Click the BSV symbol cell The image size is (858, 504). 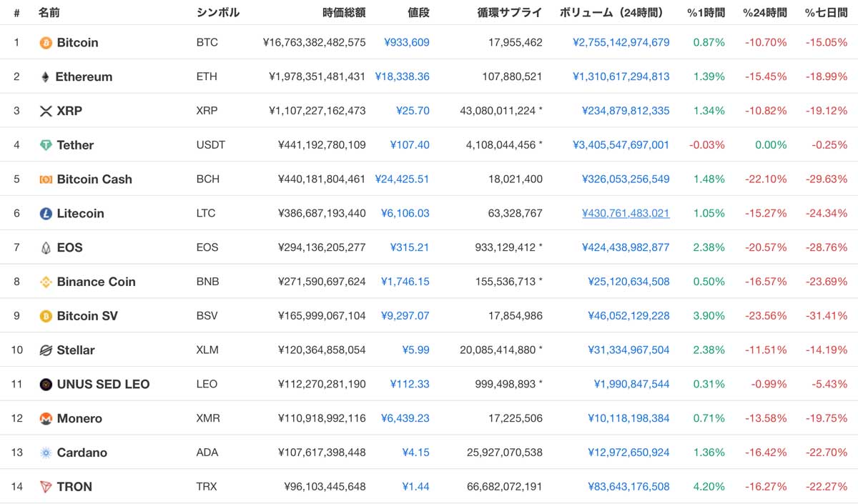tap(207, 316)
